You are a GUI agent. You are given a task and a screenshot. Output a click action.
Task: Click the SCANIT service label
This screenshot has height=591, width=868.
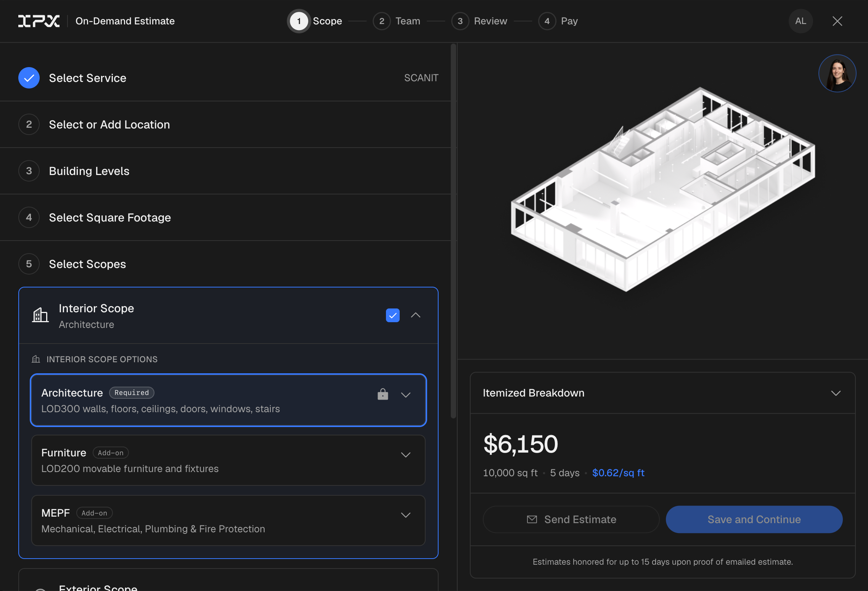[421, 78]
